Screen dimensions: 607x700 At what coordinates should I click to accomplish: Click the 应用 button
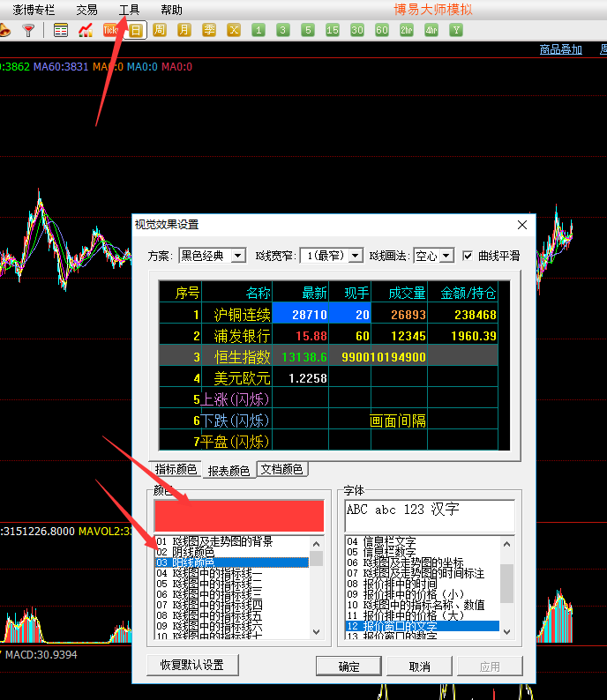[490, 666]
